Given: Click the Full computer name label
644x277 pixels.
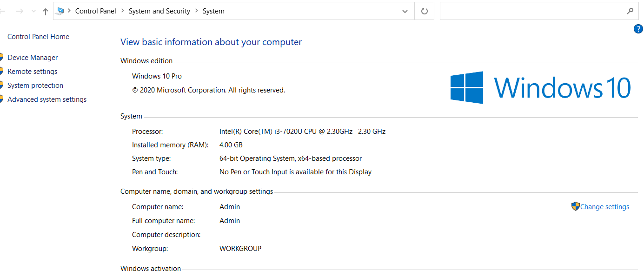Looking at the screenshot, I should (x=163, y=221).
